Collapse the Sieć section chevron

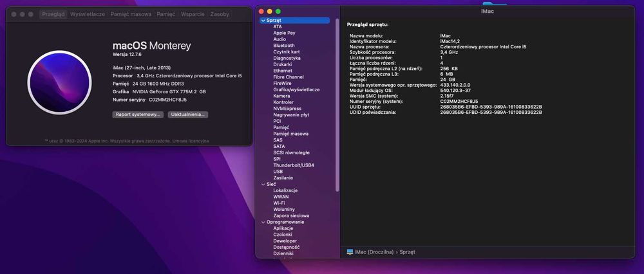click(x=263, y=185)
